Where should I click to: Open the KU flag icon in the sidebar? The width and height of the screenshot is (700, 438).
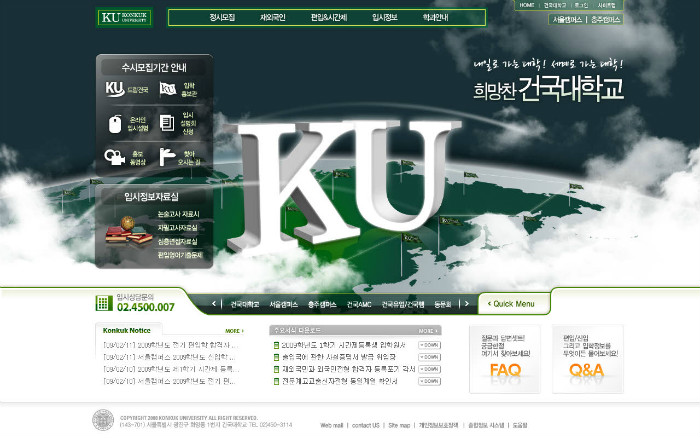coord(170,91)
